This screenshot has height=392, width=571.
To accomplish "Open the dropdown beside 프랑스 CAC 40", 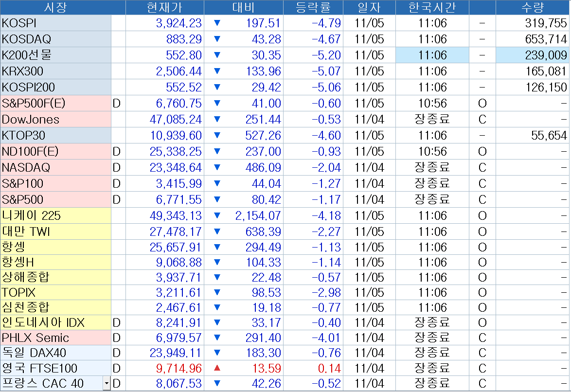I will [x=107, y=384].
